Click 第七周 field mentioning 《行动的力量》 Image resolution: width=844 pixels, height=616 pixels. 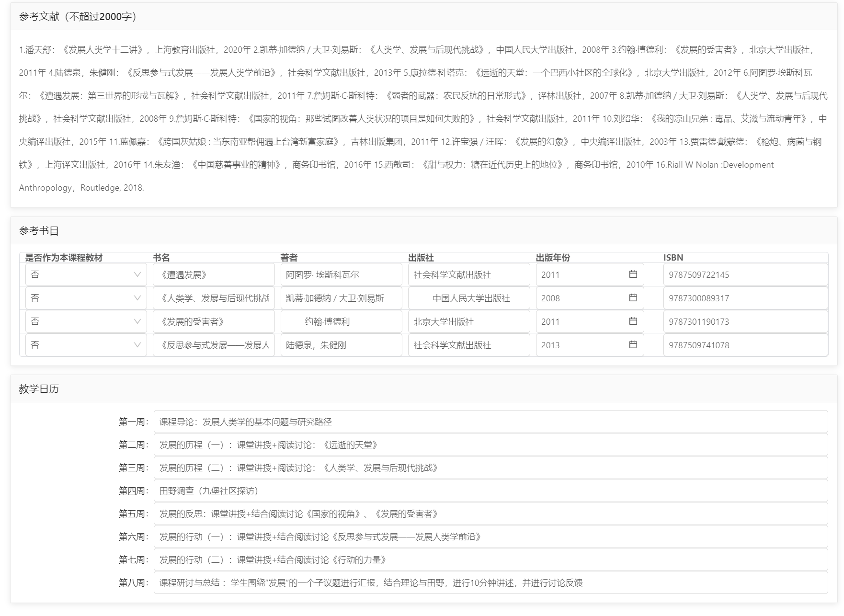coord(490,559)
